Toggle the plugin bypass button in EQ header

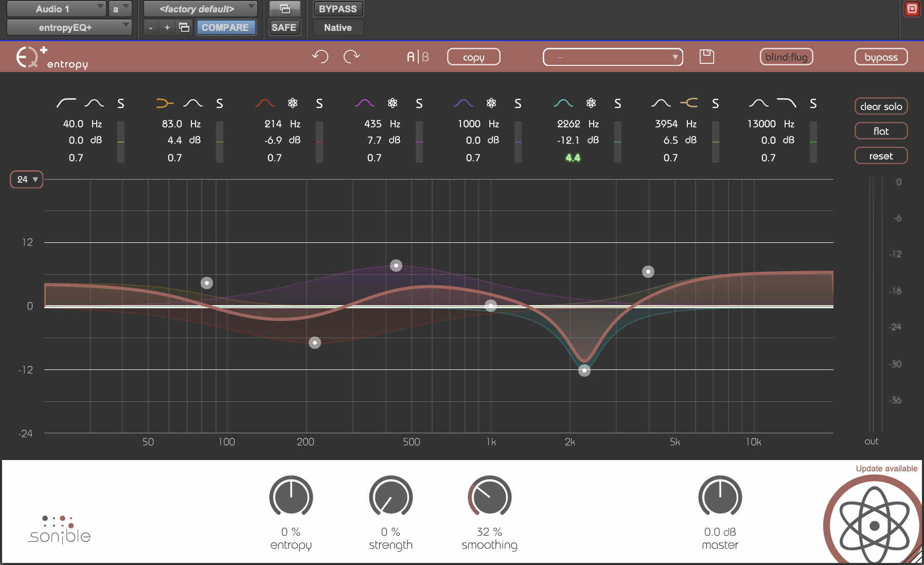coord(881,57)
